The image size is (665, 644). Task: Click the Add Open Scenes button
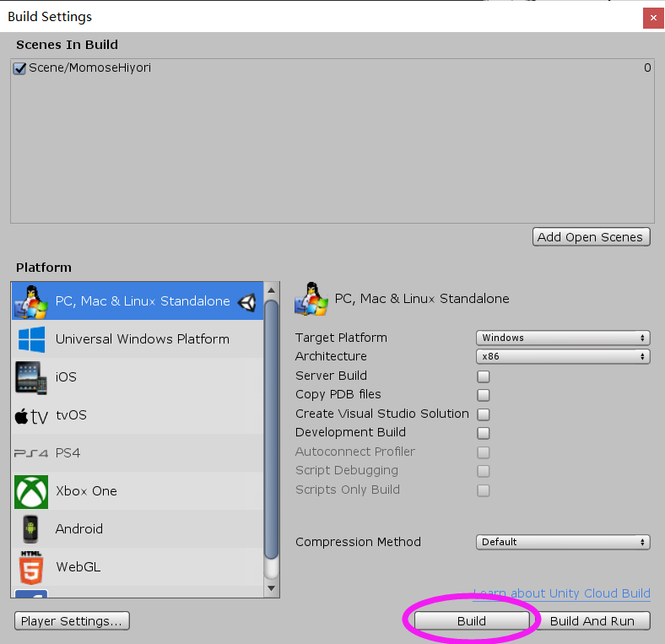tap(592, 237)
